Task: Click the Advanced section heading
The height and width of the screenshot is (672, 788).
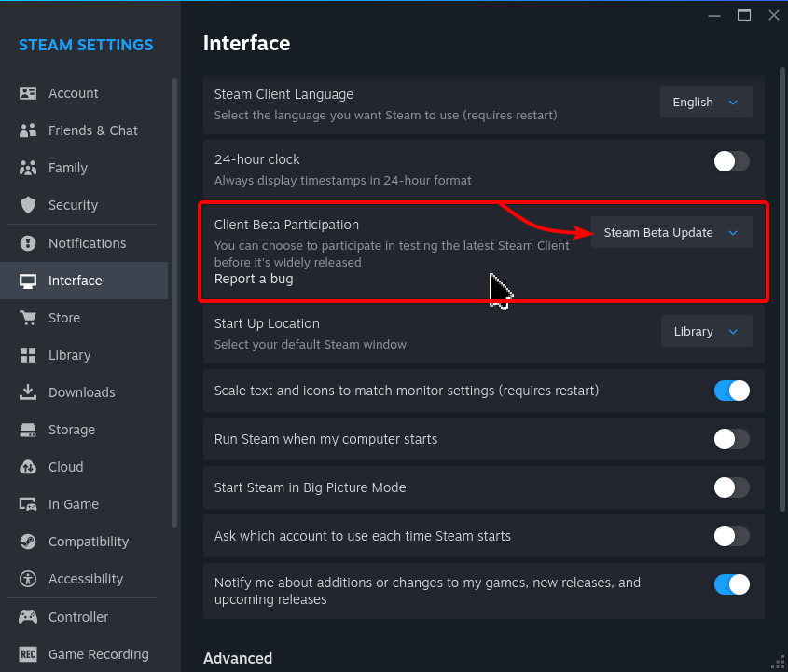Action: click(238, 658)
